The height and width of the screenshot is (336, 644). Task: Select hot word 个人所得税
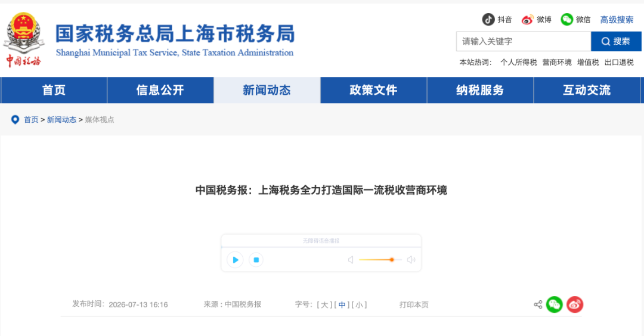[518, 63]
